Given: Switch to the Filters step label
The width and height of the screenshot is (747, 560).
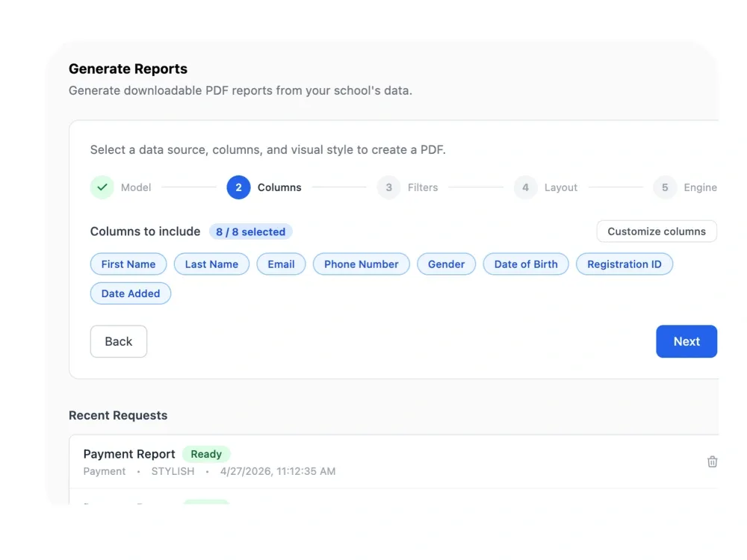Looking at the screenshot, I should [423, 187].
